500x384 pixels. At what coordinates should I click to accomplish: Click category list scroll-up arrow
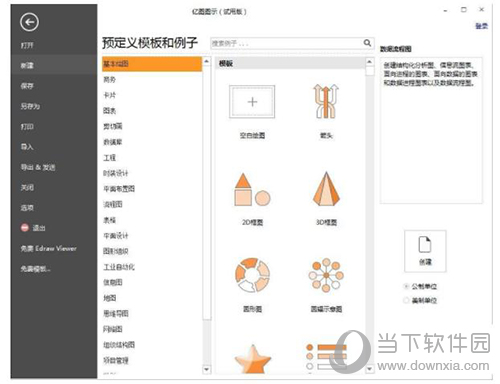point(207,62)
